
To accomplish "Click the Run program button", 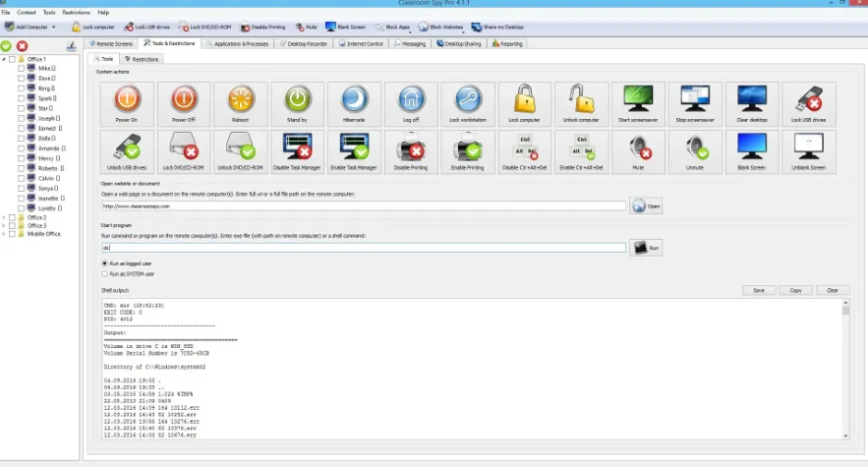I will pos(646,248).
